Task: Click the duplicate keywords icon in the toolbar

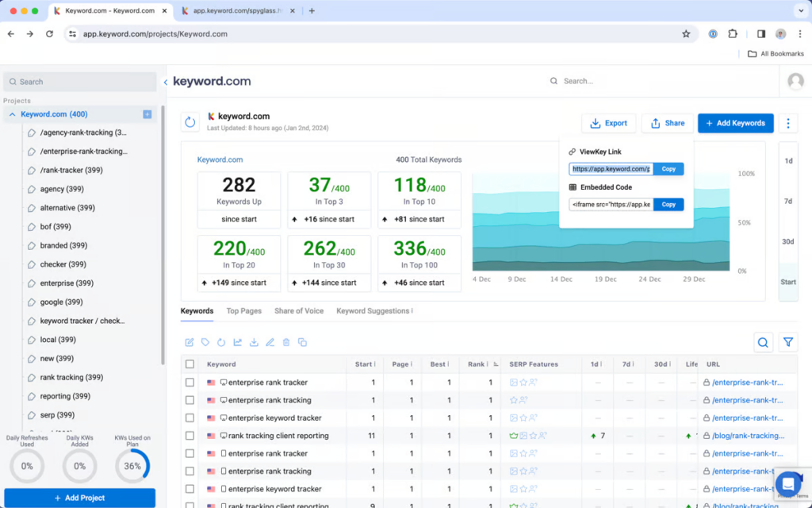Action: coord(301,342)
